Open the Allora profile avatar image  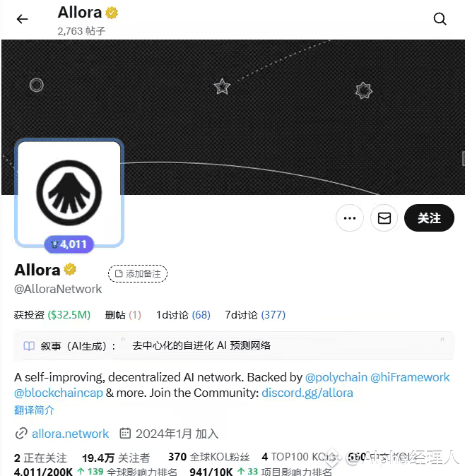69,193
